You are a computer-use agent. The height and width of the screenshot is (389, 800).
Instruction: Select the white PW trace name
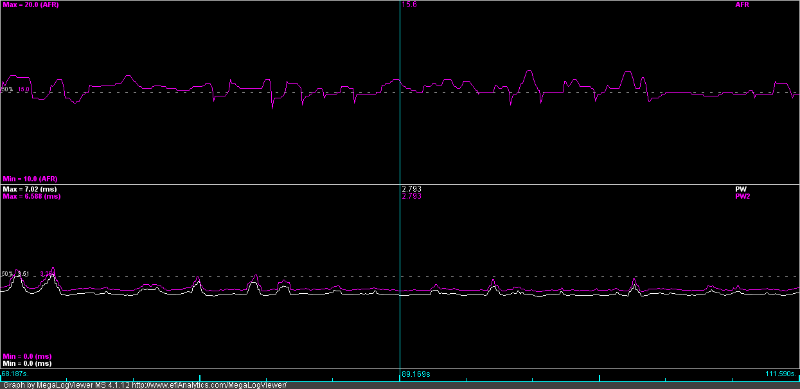pos(740,189)
